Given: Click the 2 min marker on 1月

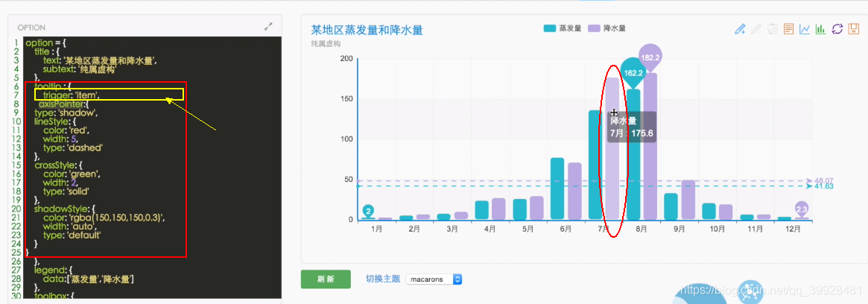Looking at the screenshot, I should pyautogui.click(x=368, y=211).
